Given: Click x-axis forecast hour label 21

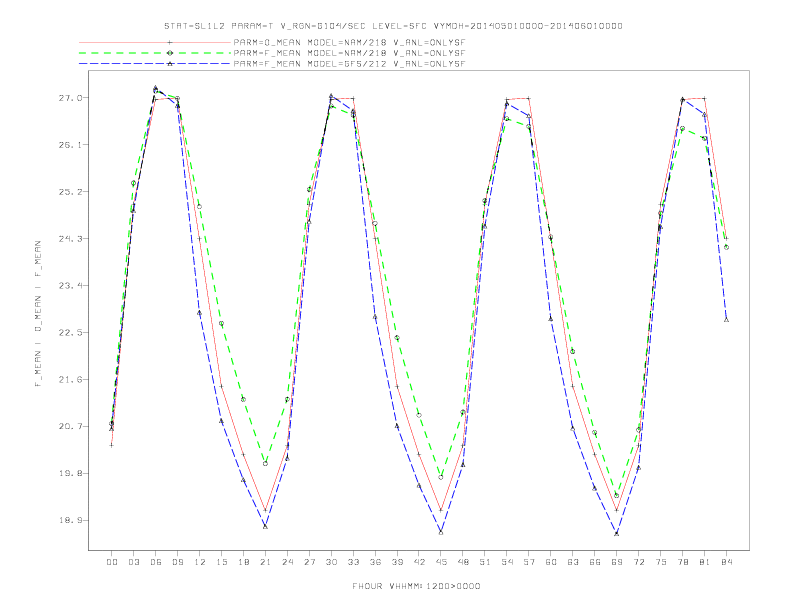Looking at the screenshot, I should [x=265, y=562].
